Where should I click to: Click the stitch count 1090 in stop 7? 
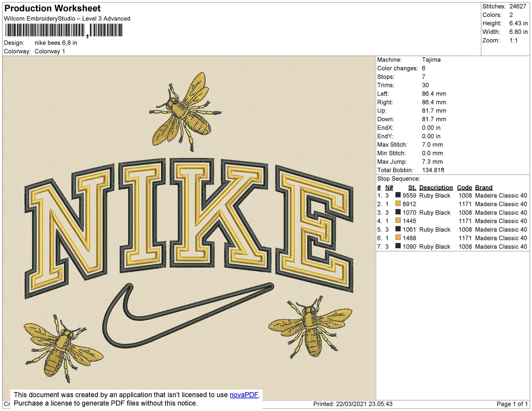click(x=409, y=247)
